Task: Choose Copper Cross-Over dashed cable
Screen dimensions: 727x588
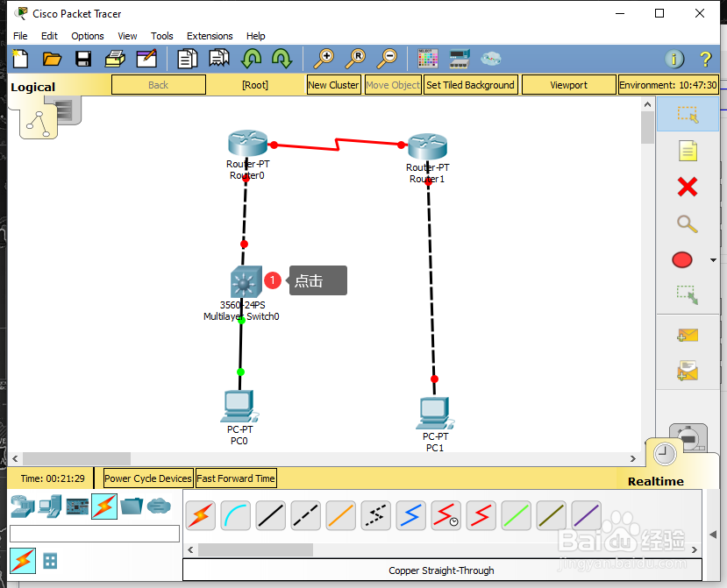Action: 305,514
